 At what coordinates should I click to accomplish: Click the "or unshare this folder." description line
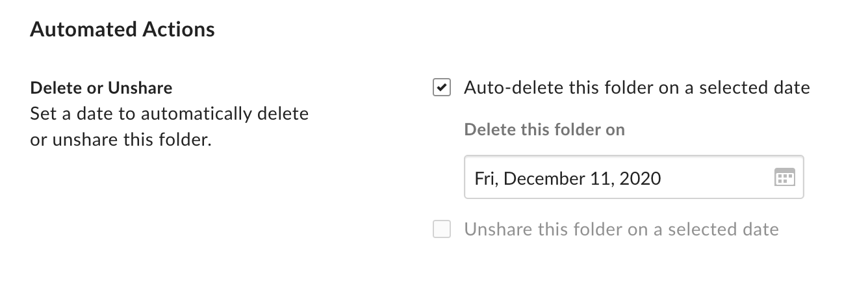121,140
